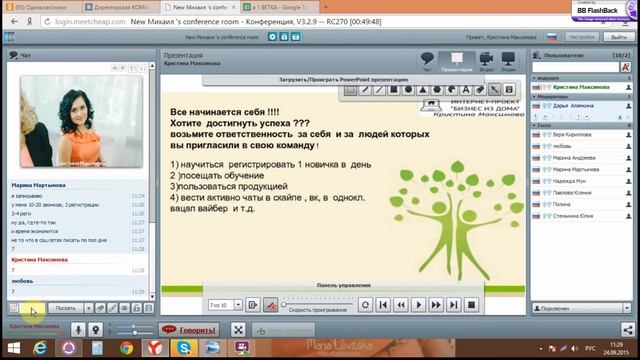
Task: Select the text 'A' annotation tool
Action: pyautogui.click(x=466, y=89)
